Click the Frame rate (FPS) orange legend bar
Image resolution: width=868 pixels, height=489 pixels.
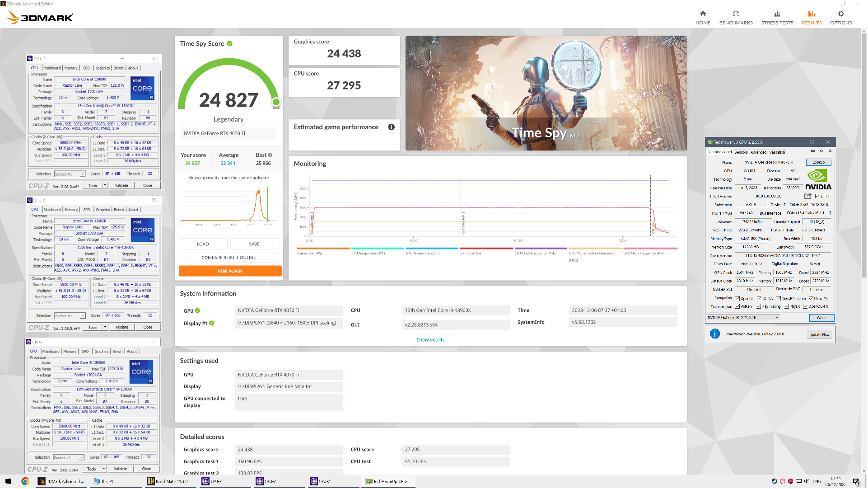pos(324,249)
